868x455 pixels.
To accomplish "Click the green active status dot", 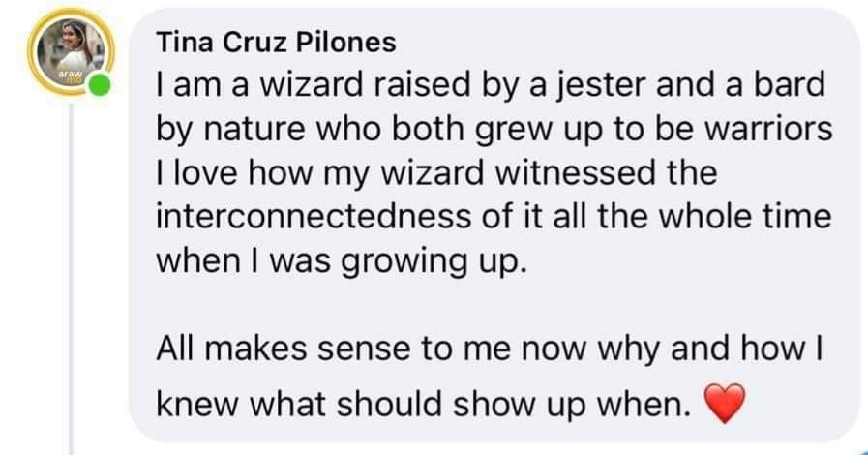I will [99, 88].
